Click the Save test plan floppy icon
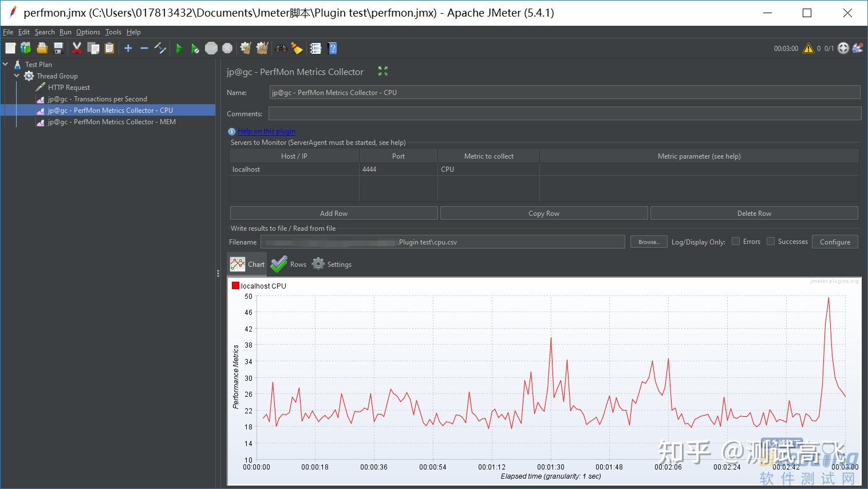The height and width of the screenshot is (489, 868). click(x=58, y=49)
